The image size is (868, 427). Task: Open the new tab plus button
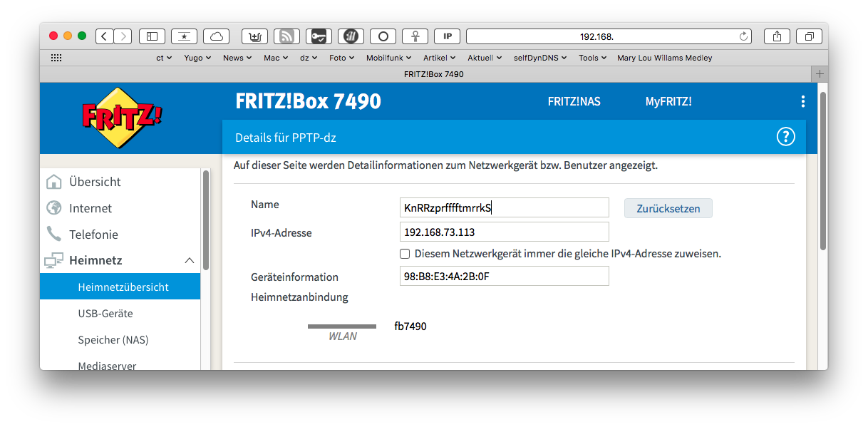[x=820, y=74]
